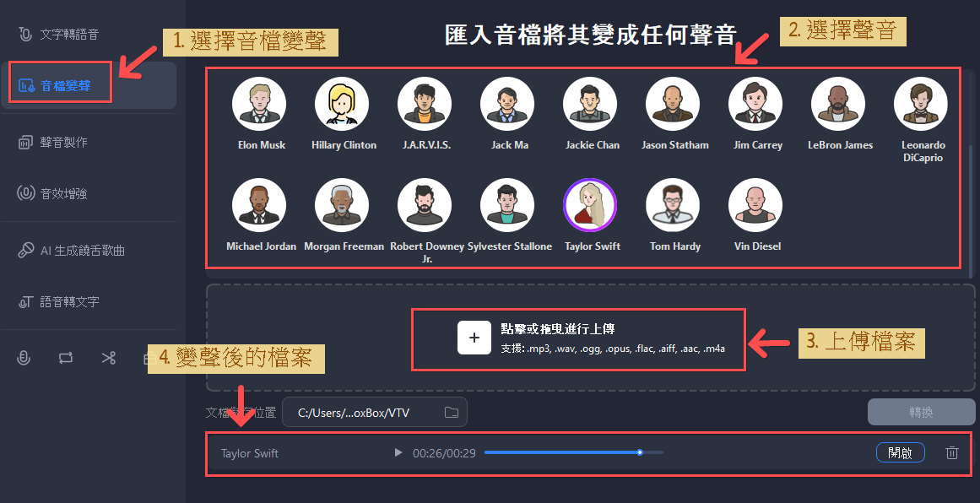Delete the Taylor Swift file with trash icon
Viewport: 980px width, 503px height.
click(952, 453)
